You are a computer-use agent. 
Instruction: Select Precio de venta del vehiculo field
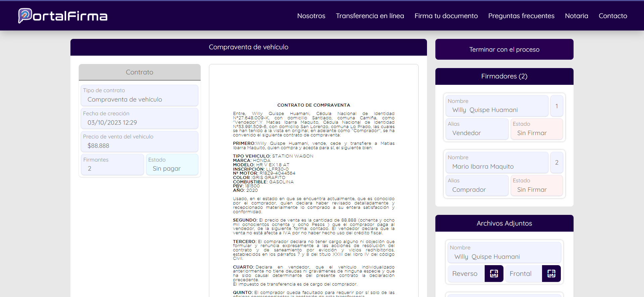[140, 142]
